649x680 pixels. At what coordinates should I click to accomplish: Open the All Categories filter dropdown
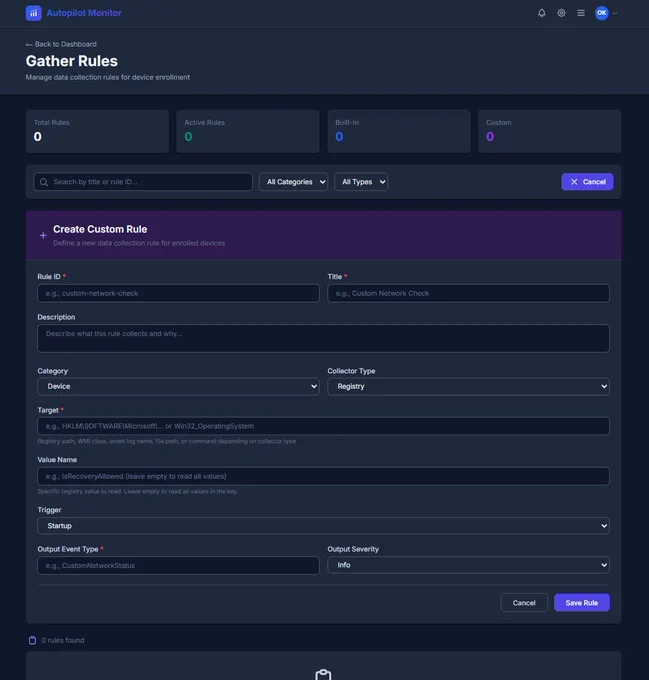[294, 182]
